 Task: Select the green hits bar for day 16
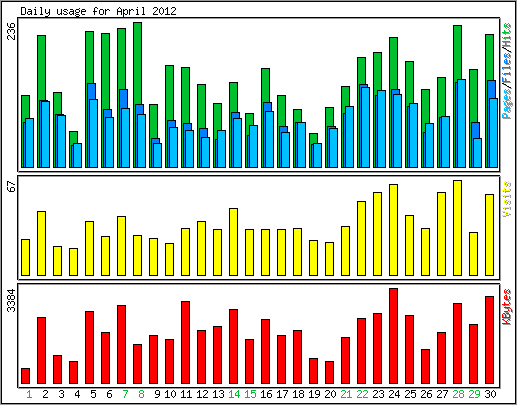pyautogui.click(x=266, y=85)
